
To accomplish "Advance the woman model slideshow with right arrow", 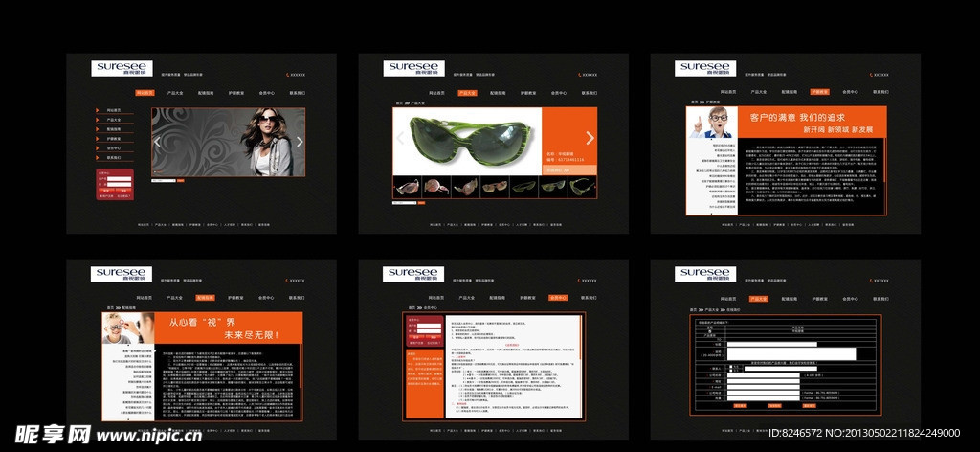I will [x=299, y=142].
